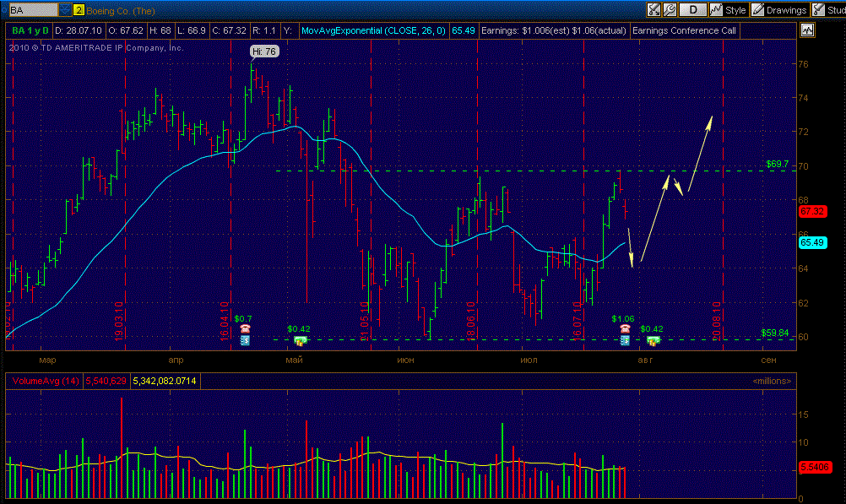
Task: Click the yellow number 2 link indicator
Action: 79,10
